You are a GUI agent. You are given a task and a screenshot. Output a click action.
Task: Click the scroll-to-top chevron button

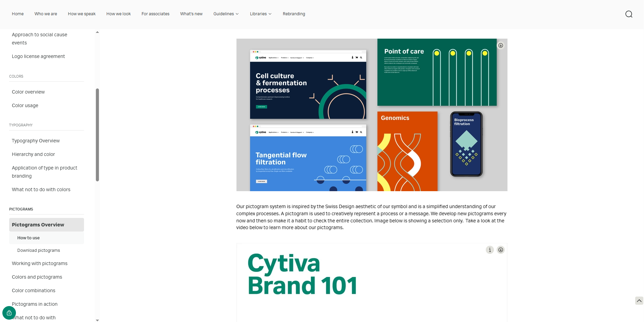639,301
